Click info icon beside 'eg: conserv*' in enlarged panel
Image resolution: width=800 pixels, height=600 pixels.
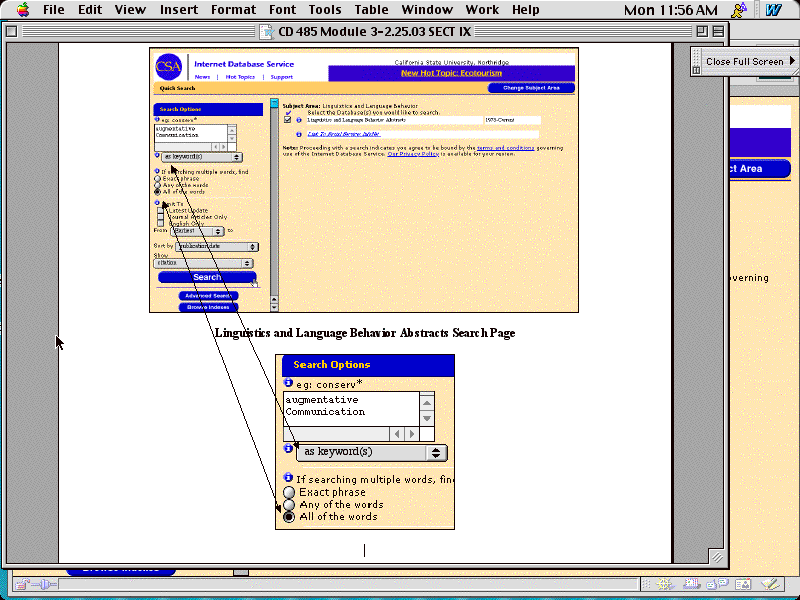pyautogui.click(x=288, y=382)
